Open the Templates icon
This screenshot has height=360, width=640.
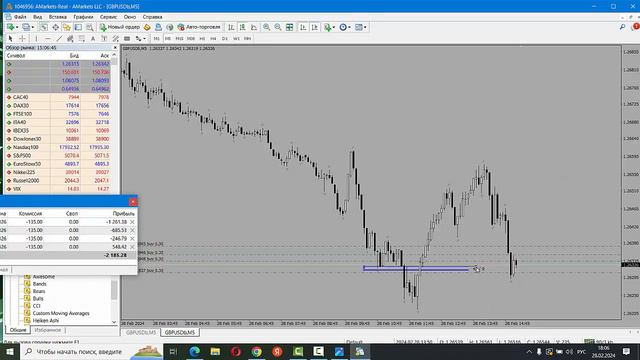click(x=359, y=27)
